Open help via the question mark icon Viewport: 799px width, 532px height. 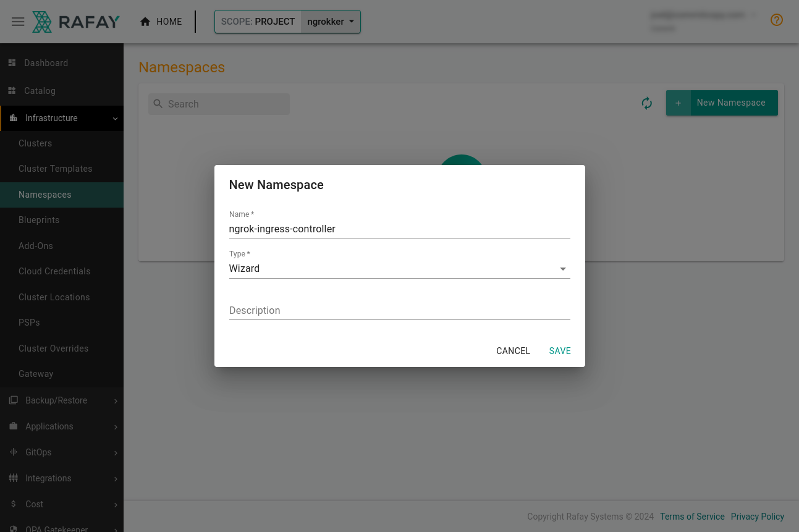pos(777,20)
